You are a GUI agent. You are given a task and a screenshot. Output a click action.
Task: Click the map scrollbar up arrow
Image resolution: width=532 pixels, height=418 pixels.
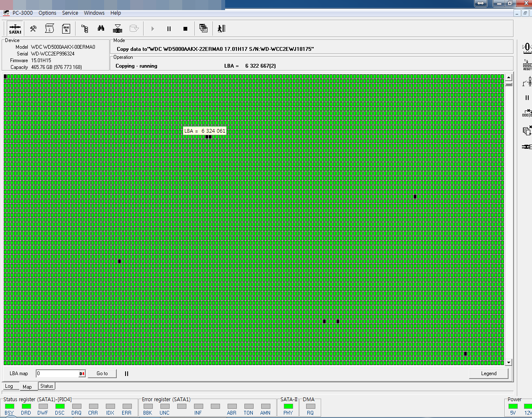[x=509, y=78]
